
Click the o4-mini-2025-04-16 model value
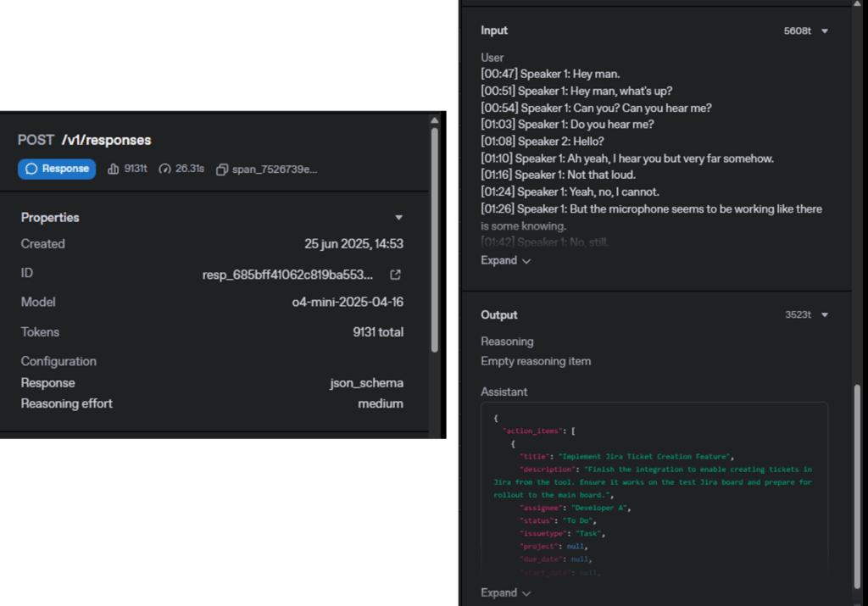348,303
